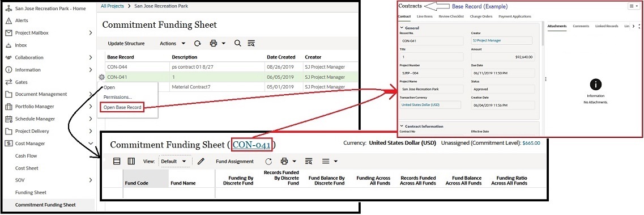Select Permissions in the context menu
The width and height of the screenshot is (644, 215).
click(x=117, y=97)
